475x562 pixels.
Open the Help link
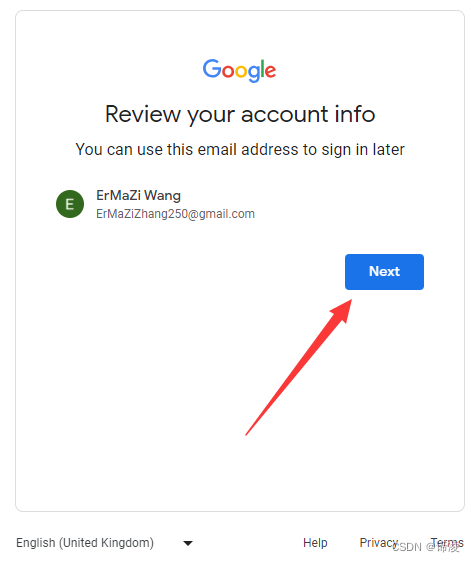(315, 543)
